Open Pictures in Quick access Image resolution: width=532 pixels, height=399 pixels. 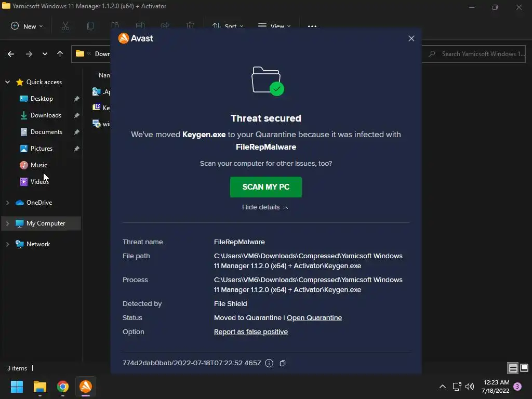tap(41, 149)
